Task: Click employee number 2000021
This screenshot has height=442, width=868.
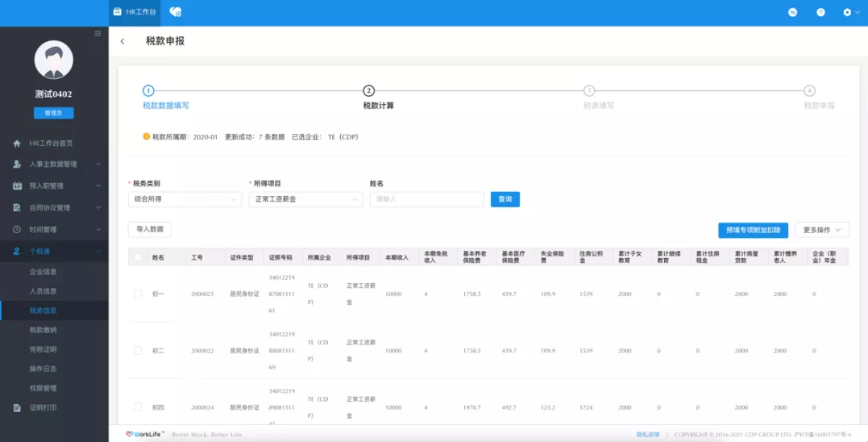Action: point(202,294)
